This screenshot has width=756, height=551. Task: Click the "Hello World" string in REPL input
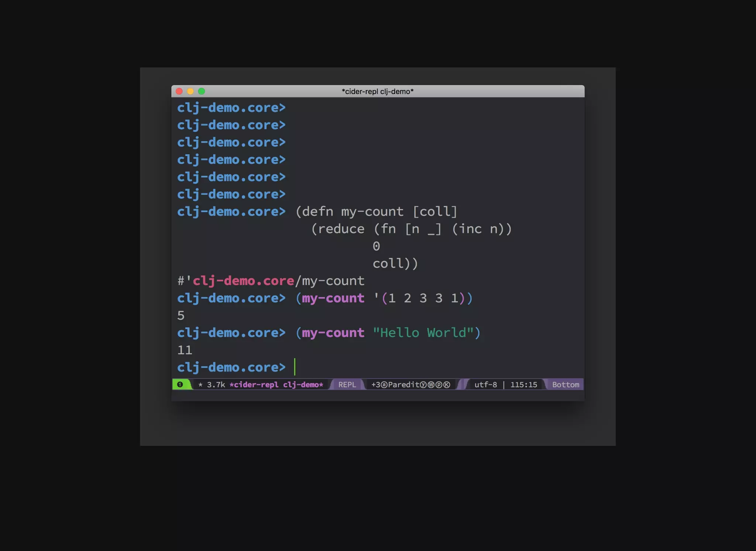[x=423, y=333]
